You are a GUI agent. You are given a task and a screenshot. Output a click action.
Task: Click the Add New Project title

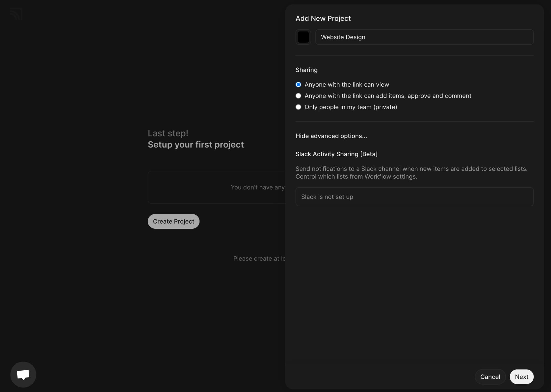(323, 18)
